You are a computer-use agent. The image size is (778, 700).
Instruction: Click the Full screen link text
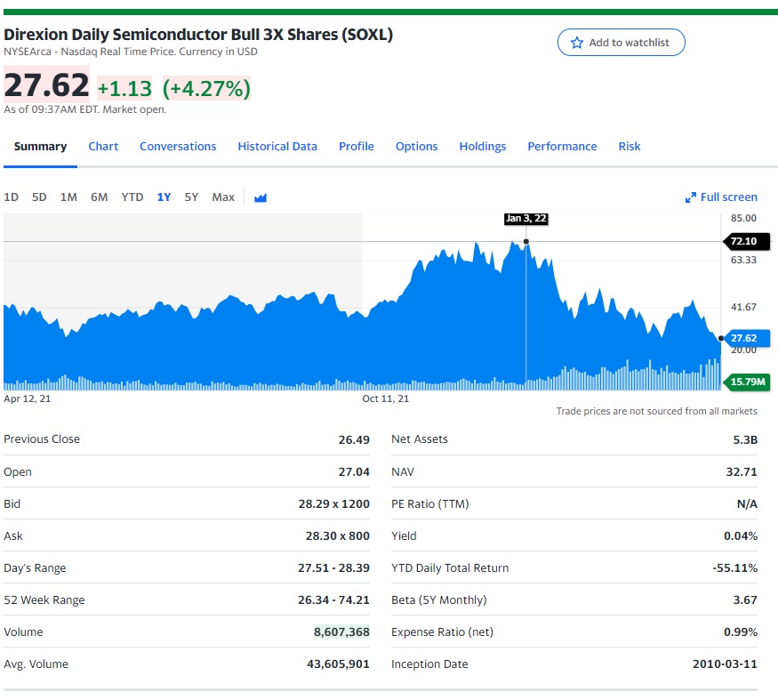point(729,197)
